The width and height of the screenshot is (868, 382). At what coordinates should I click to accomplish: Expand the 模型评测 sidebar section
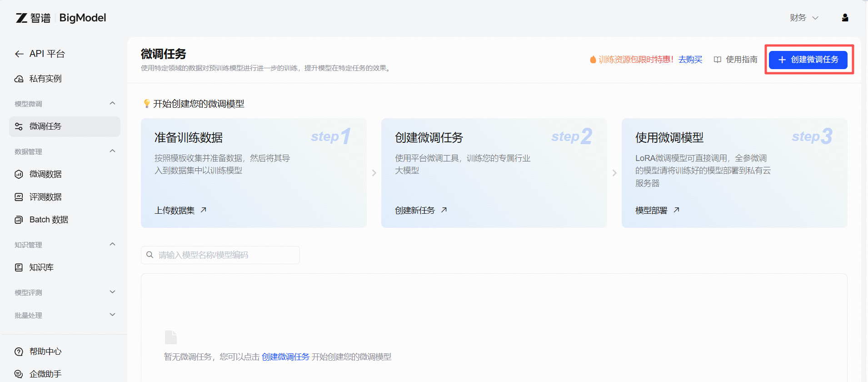[112, 292]
